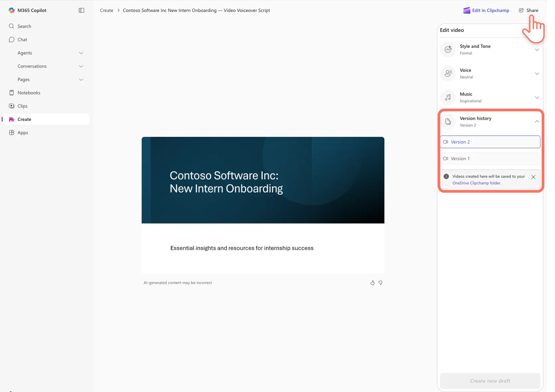
Task: Click the 'Edit video' panel heading
Action: tap(452, 30)
